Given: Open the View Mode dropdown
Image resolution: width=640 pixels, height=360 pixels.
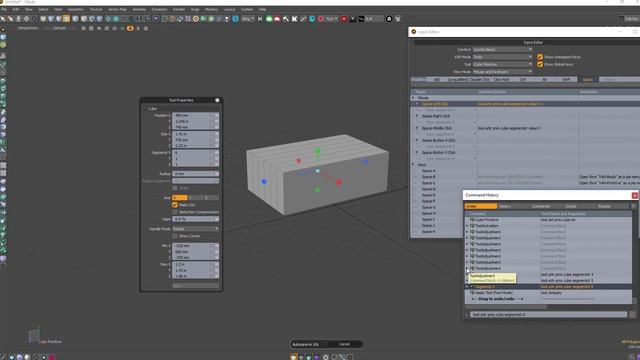Looking at the screenshot, I should coord(502,72).
